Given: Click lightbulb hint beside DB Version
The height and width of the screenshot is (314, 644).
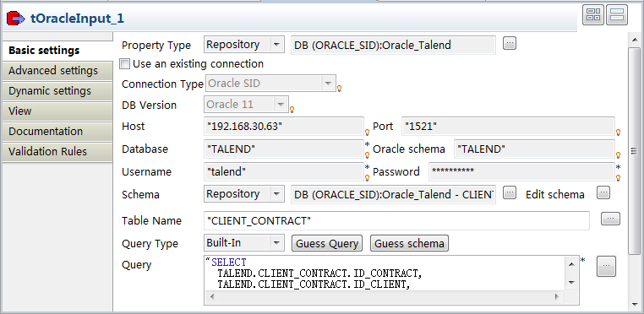Looking at the screenshot, I should (292, 109).
